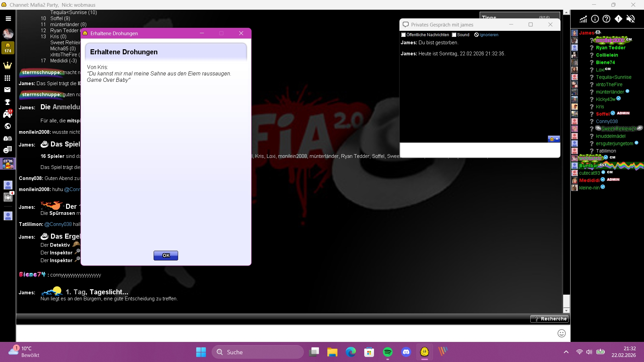Select user Kris in the nick list
This screenshot has width=644, height=362.
600,107
